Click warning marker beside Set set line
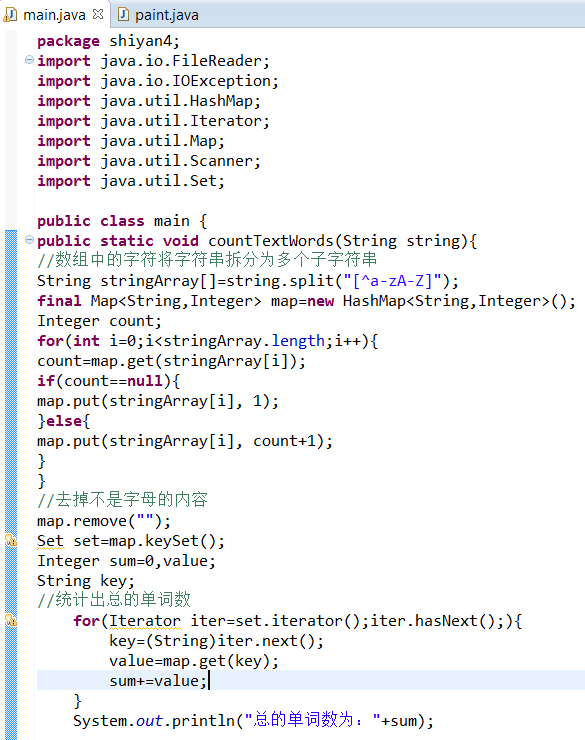Screen dimensions: 585x740 pos(11,540)
